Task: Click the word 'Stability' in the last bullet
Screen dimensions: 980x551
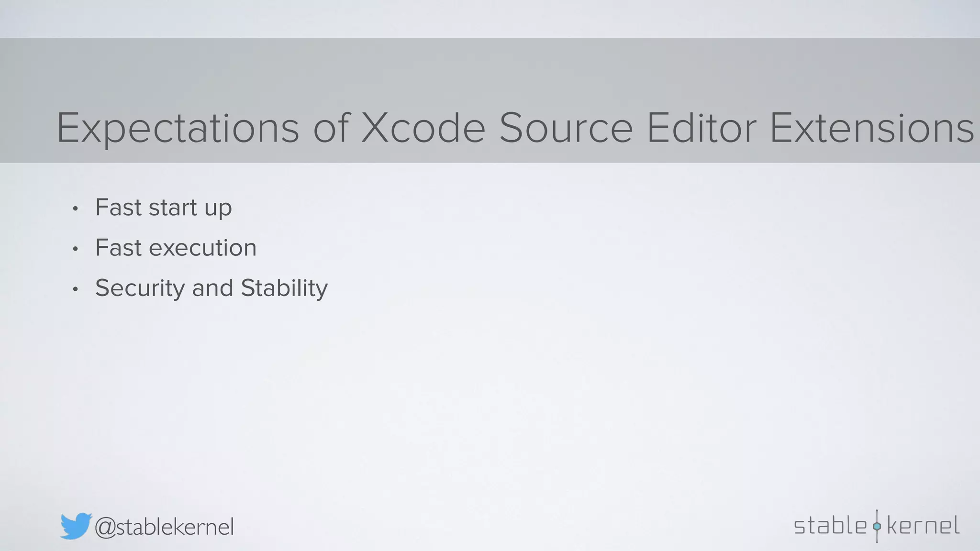Action: click(x=284, y=288)
